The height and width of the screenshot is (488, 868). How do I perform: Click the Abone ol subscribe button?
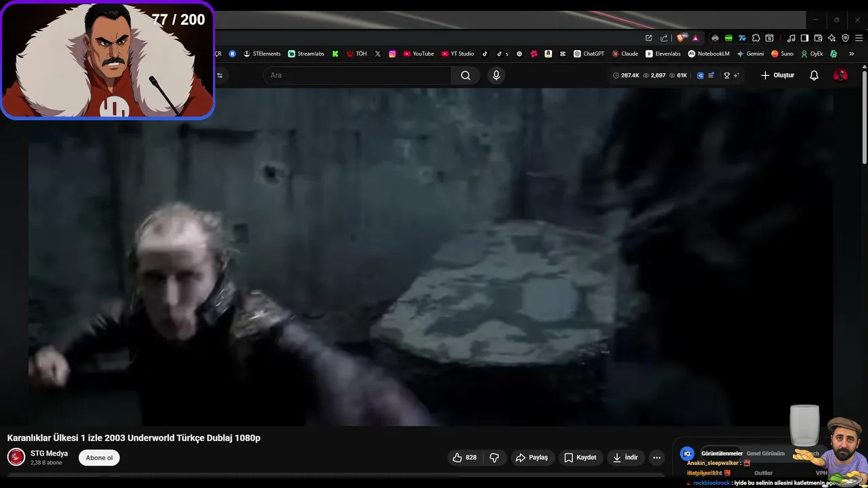point(99,457)
